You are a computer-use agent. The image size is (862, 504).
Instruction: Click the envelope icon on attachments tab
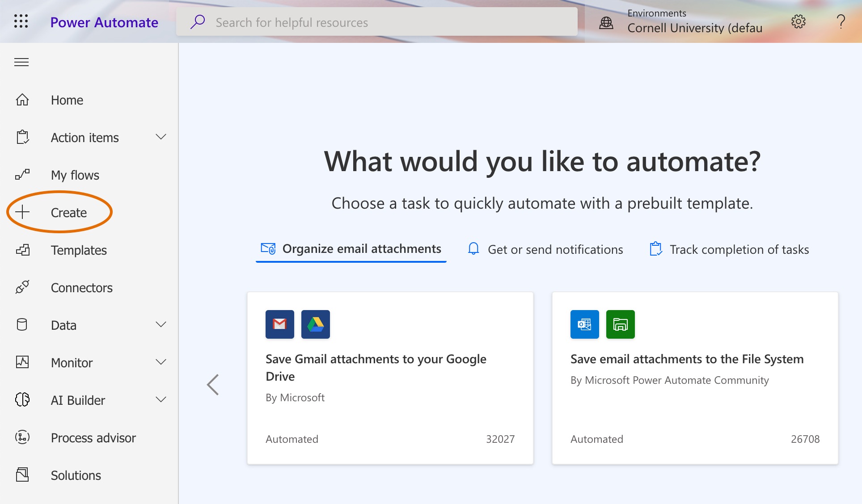tap(268, 248)
